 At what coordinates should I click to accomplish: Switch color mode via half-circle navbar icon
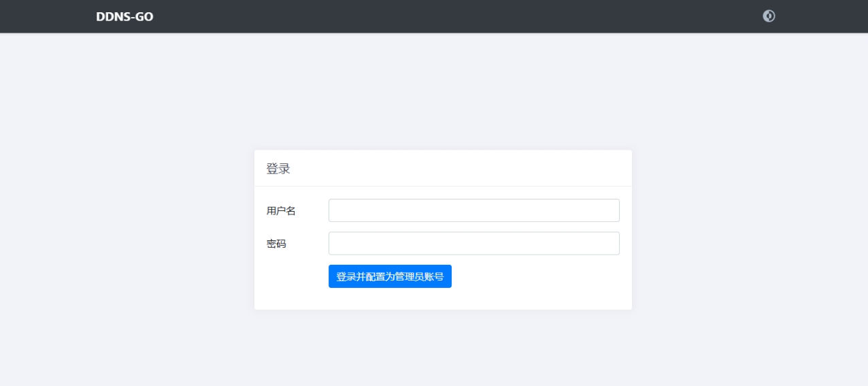tap(769, 16)
